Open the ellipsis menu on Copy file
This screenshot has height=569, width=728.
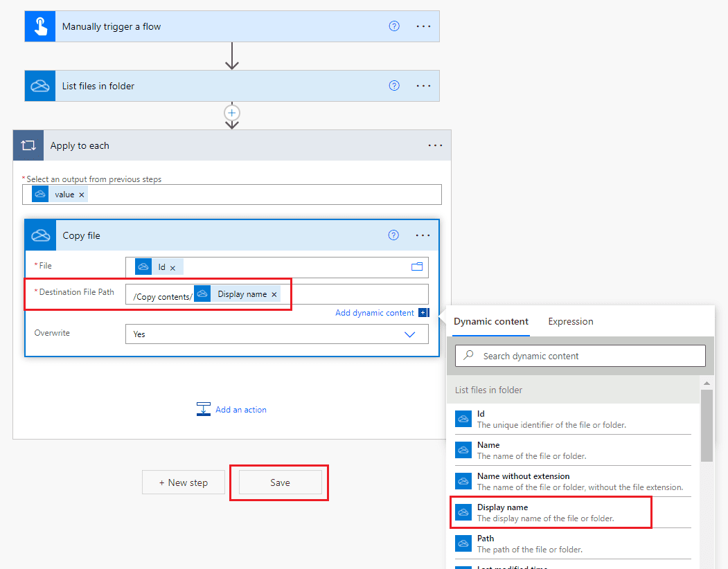[423, 235]
